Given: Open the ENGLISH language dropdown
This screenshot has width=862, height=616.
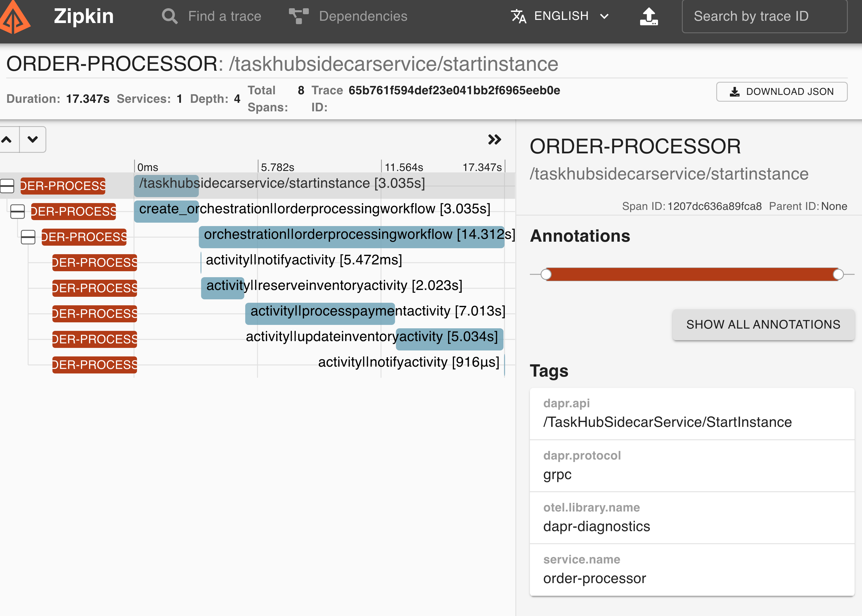Looking at the screenshot, I should click(561, 16).
